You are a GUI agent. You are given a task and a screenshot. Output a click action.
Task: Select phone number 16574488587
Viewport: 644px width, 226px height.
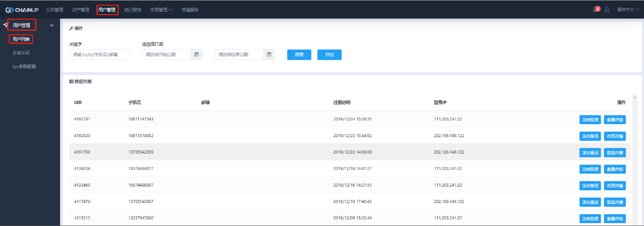pos(141,185)
